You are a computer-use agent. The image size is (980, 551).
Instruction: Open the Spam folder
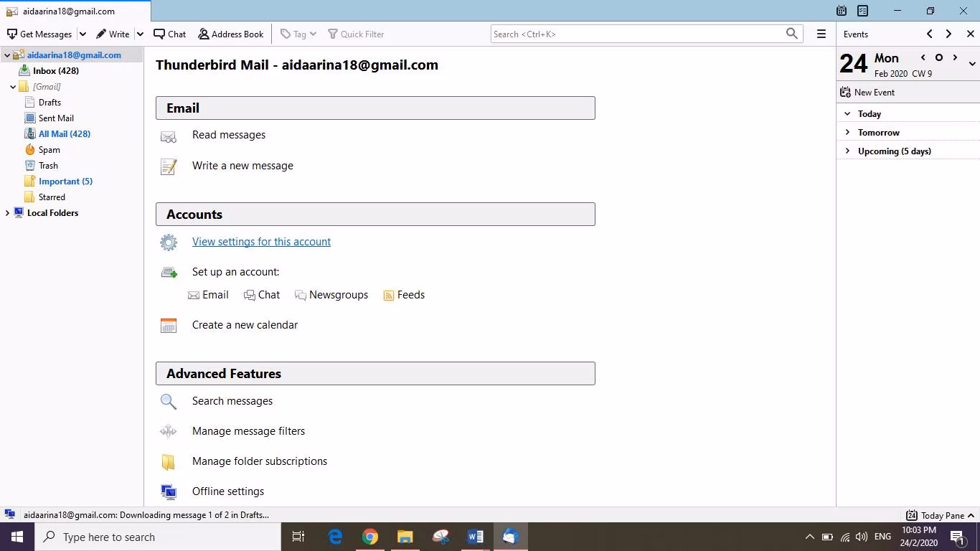click(49, 150)
